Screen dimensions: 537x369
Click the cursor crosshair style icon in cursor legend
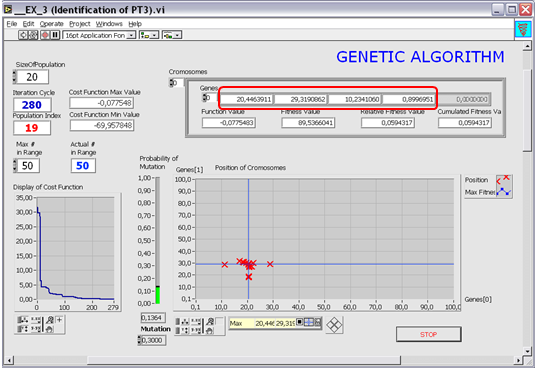click(309, 322)
